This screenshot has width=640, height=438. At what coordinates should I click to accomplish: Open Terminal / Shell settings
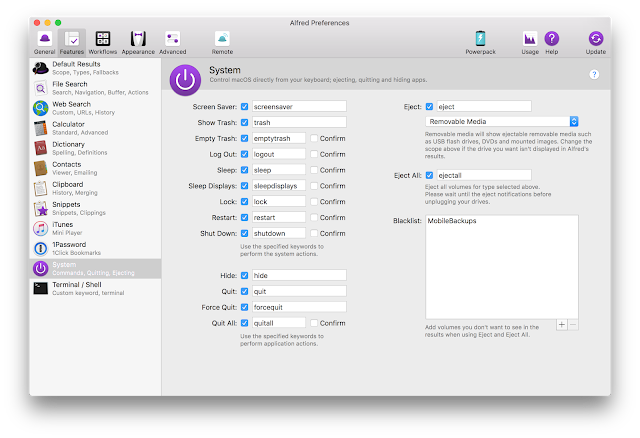click(x=96, y=288)
